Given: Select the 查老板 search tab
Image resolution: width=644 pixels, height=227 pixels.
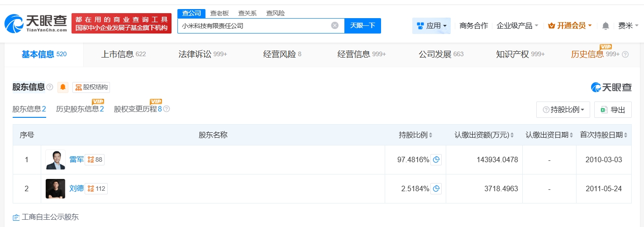Looking at the screenshot, I should (x=219, y=13).
